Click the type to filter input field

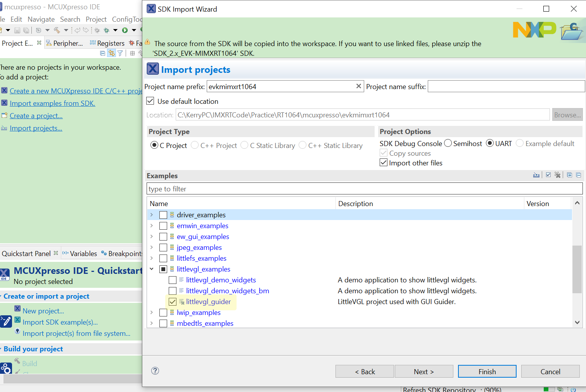271,189
